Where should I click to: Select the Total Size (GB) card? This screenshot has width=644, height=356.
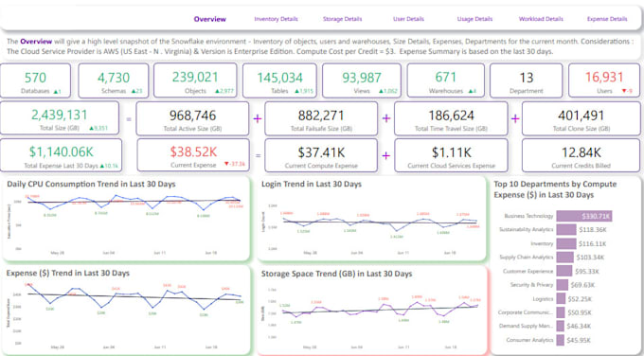pyautogui.click(x=60, y=118)
